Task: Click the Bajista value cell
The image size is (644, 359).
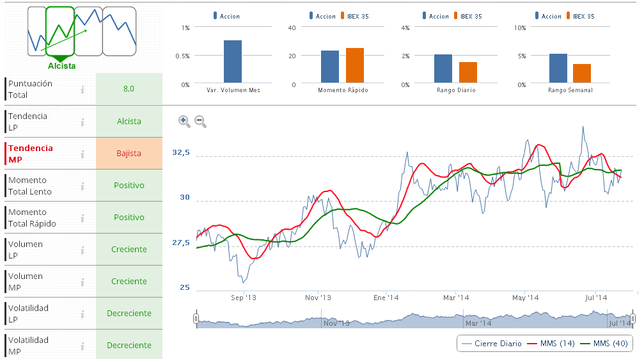Action: 129,154
